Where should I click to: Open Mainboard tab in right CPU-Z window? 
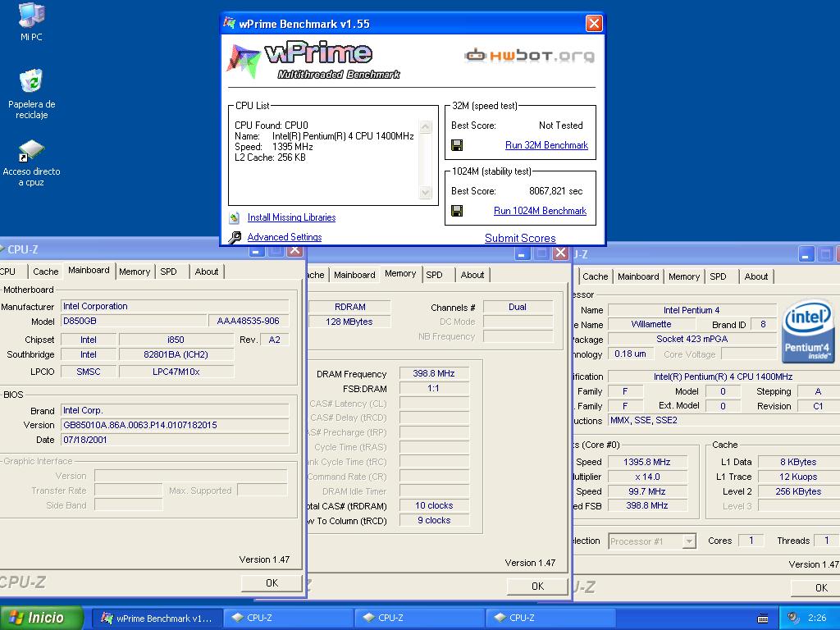pos(638,276)
